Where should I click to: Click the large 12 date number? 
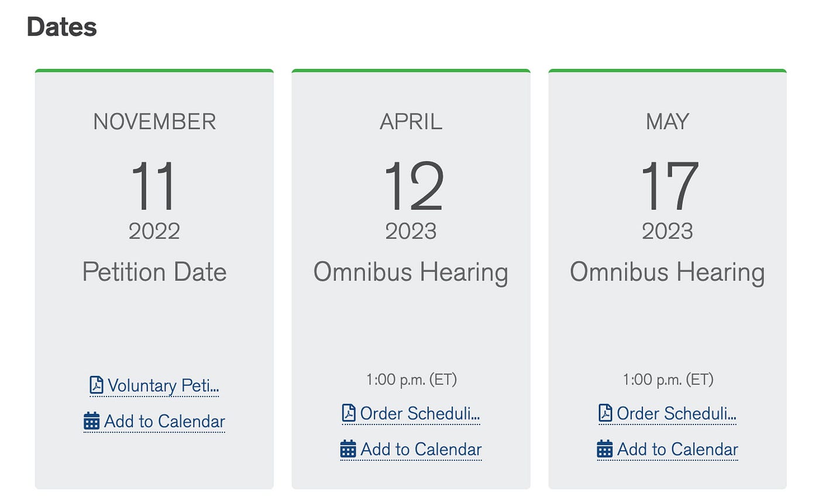[x=414, y=187]
